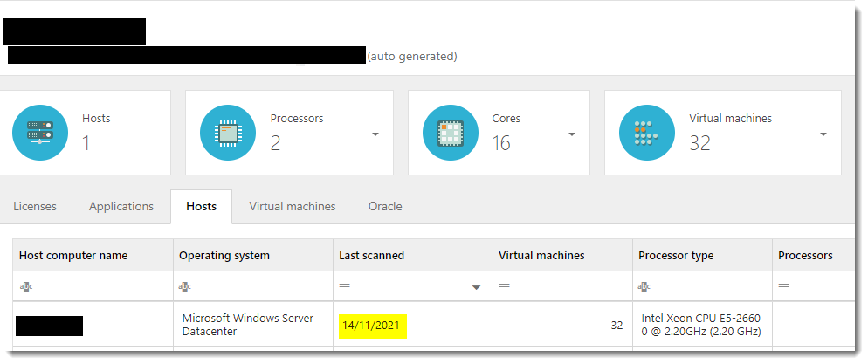
Task: Click the Operating system filter operator icon
Action: 185,286
